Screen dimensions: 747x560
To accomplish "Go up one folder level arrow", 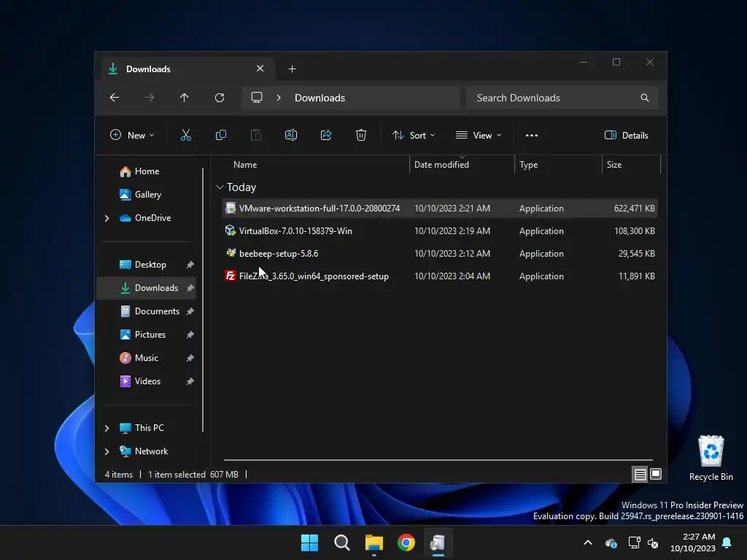I will [185, 98].
